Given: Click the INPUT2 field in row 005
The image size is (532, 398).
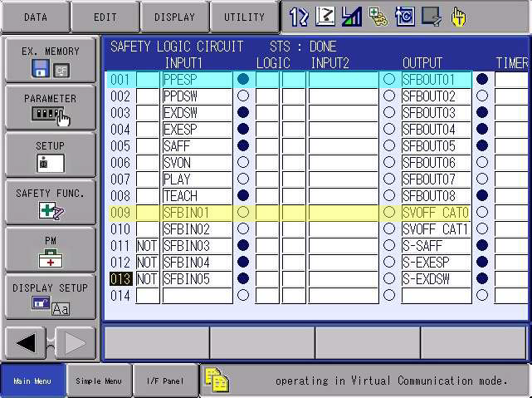Looking at the screenshot, I should 344,146.
